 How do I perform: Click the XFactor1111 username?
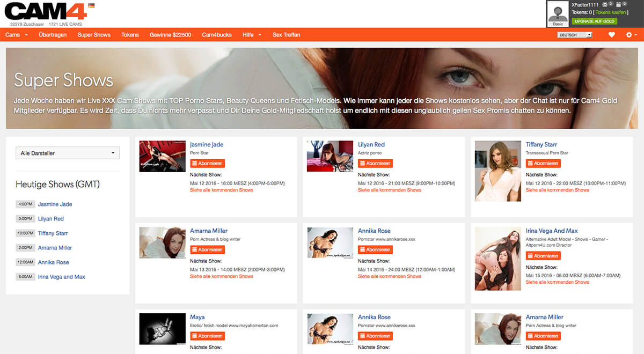coord(585,4)
